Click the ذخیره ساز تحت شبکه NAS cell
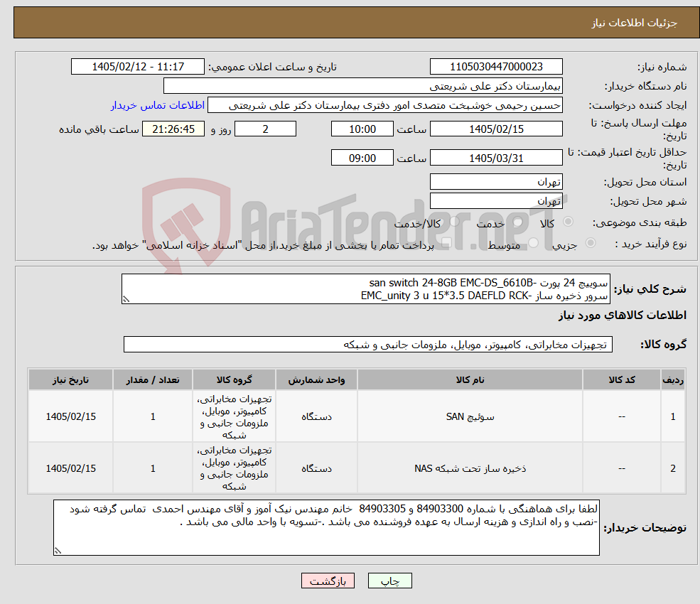 coord(470,468)
